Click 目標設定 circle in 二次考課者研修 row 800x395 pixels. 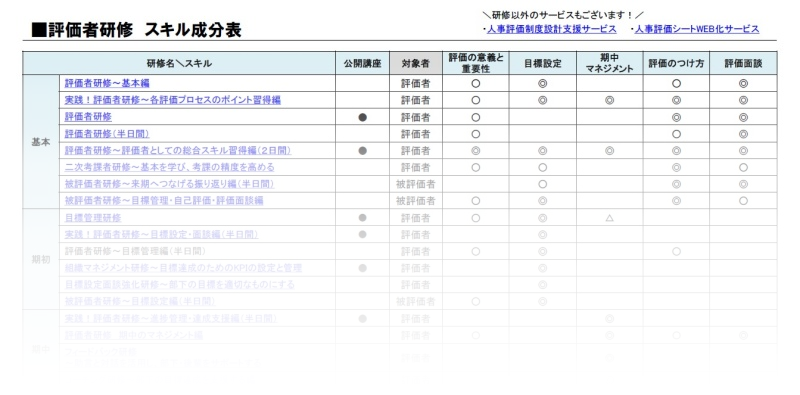542,167
